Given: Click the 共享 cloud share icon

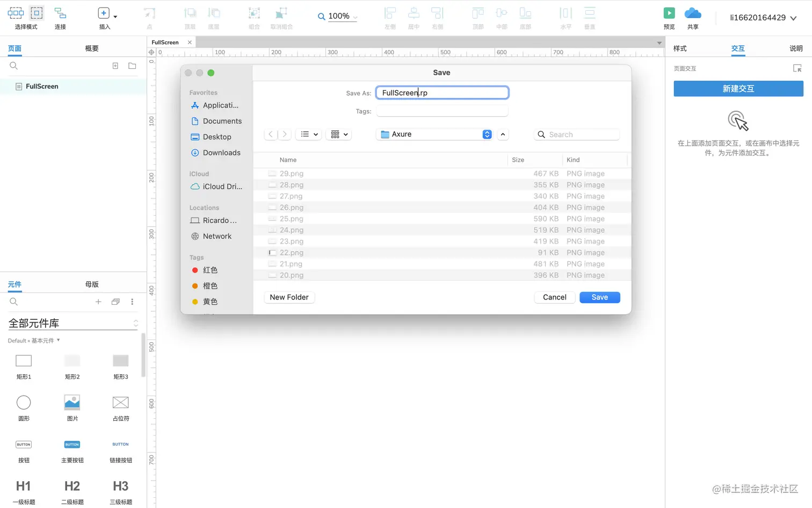Looking at the screenshot, I should coord(693,13).
